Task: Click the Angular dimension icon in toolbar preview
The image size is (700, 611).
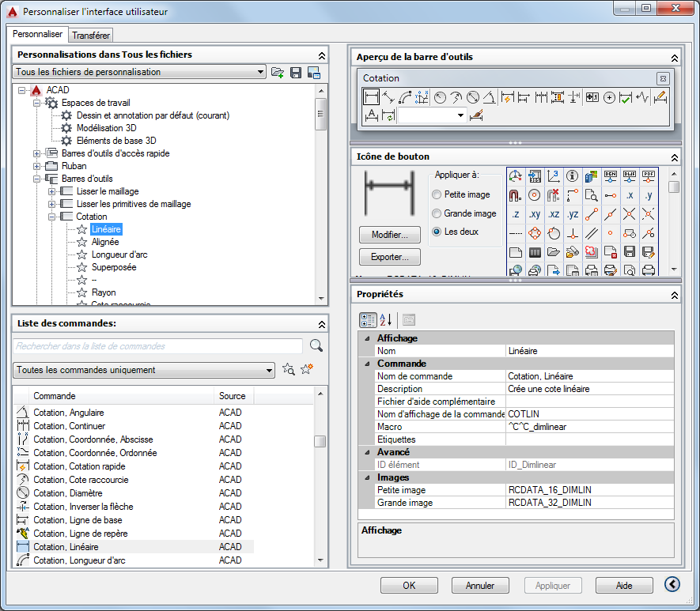Action: point(490,96)
